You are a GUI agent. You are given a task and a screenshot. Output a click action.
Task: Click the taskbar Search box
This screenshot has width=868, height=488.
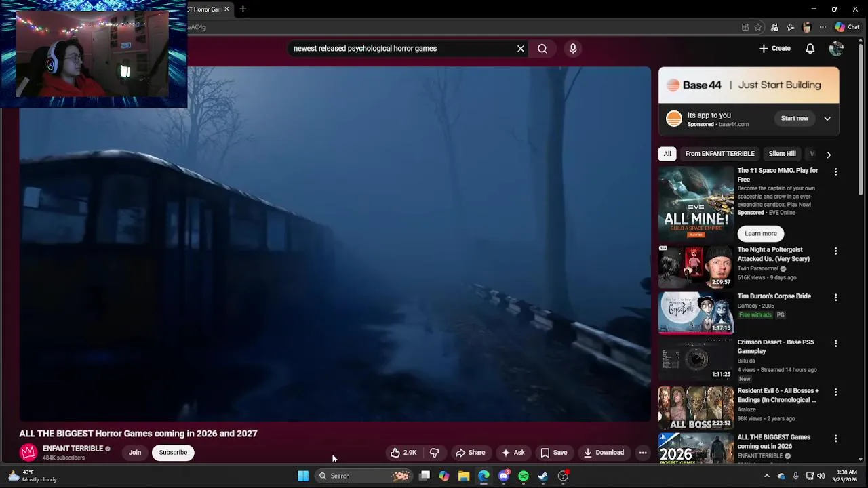pos(365,476)
